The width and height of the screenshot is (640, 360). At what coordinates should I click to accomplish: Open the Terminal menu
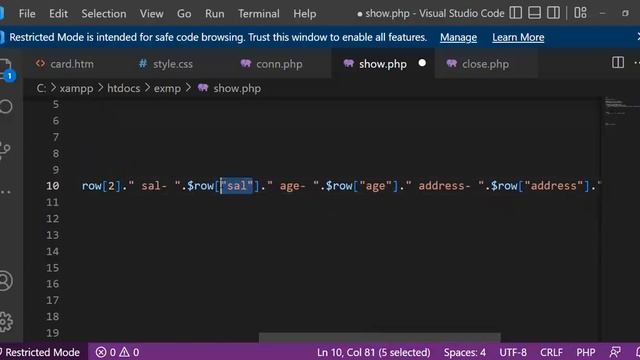[x=259, y=13]
